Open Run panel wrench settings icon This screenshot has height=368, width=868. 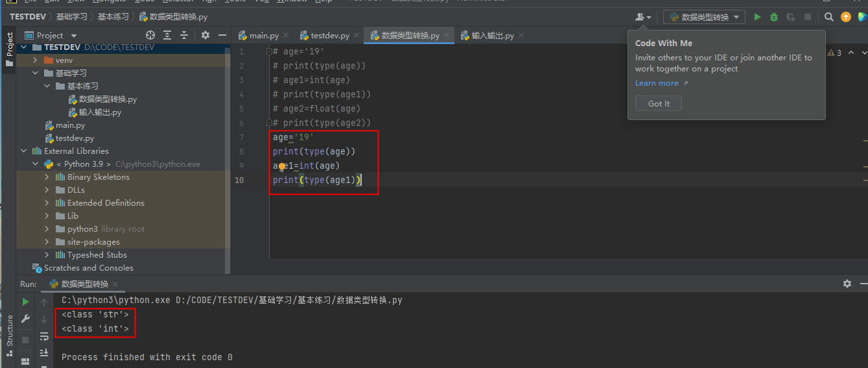click(x=25, y=319)
